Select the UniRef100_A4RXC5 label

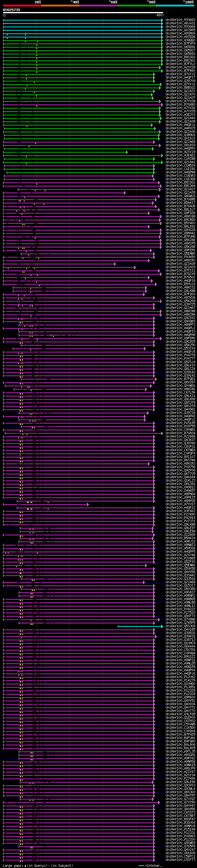(x=180, y=128)
